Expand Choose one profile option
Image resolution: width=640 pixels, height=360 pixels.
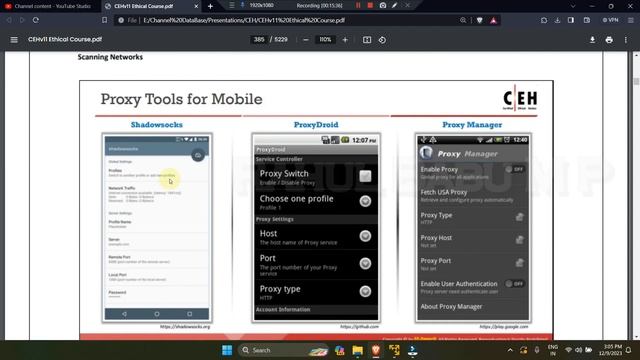(x=365, y=201)
